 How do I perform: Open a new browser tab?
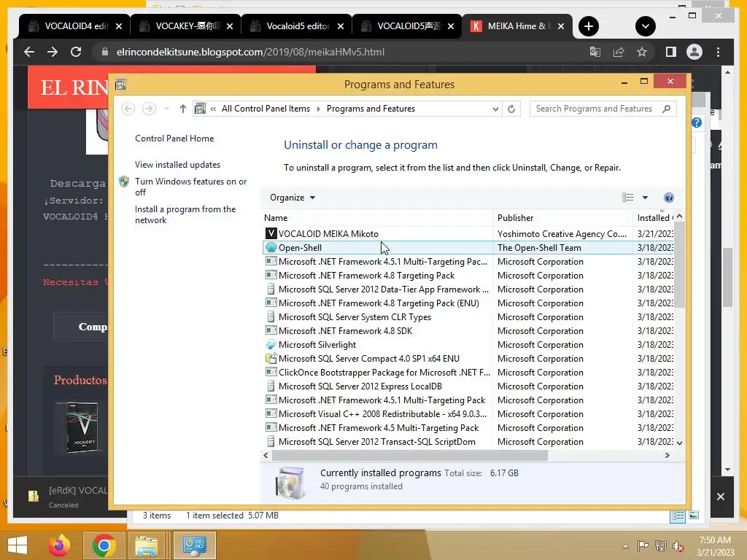click(x=589, y=26)
